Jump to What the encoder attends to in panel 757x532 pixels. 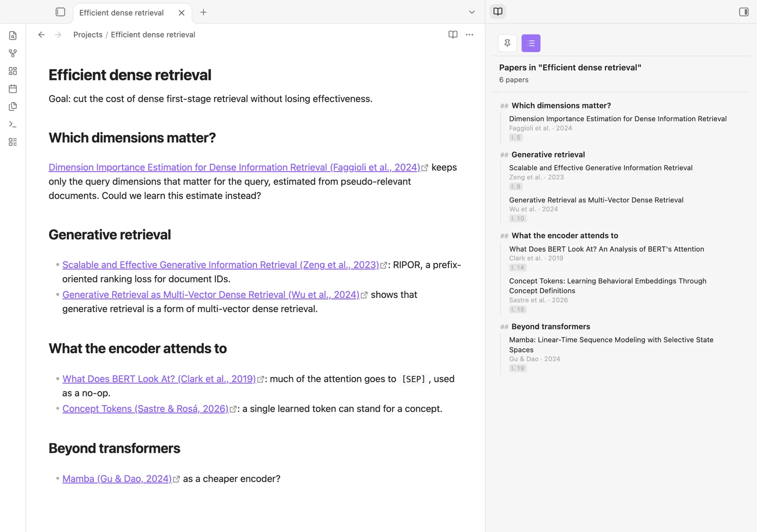[x=564, y=235]
